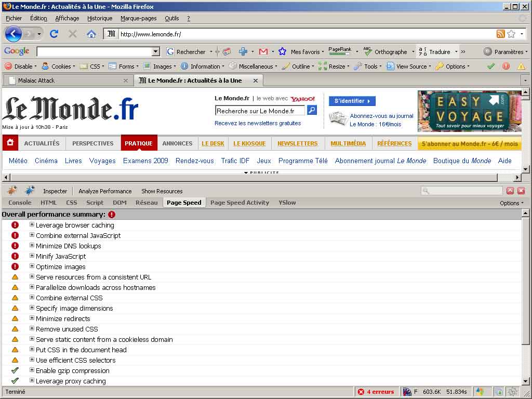Image resolution: width=532 pixels, height=399 pixels.
Task: Go back with the blue back arrow
Action: tap(13, 34)
